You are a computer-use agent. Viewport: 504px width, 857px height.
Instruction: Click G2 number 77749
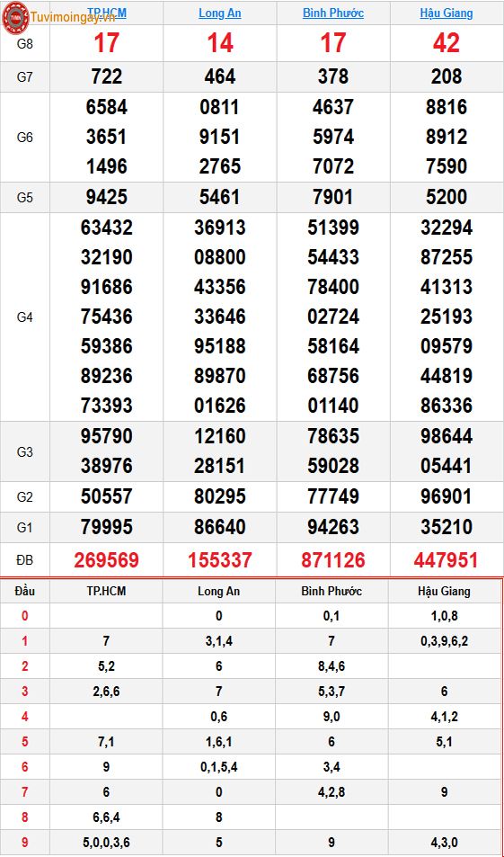coord(333,496)
